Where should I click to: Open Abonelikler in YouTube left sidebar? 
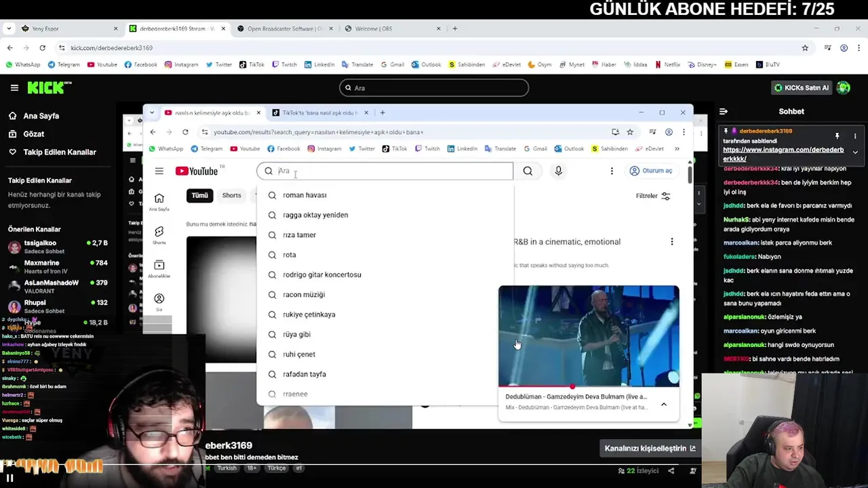coord(159,268)
